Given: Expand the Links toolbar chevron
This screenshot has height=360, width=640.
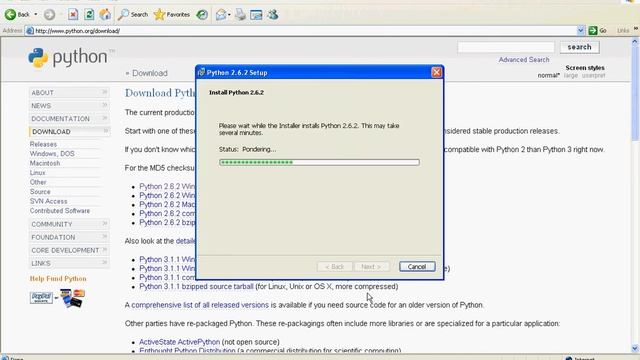Looking at the screenshot, I should coord(636,29).
